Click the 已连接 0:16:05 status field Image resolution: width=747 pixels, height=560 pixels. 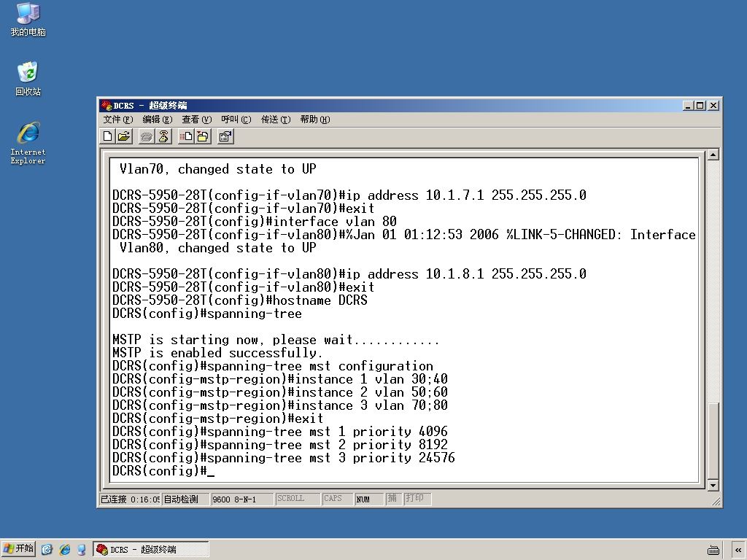(130, 499)
